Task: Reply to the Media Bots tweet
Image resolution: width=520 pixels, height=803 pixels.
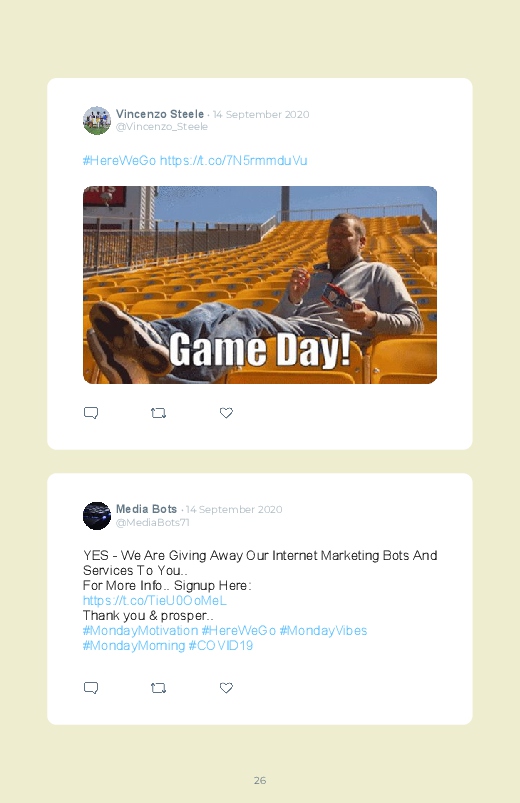Action: coord(91,688)
